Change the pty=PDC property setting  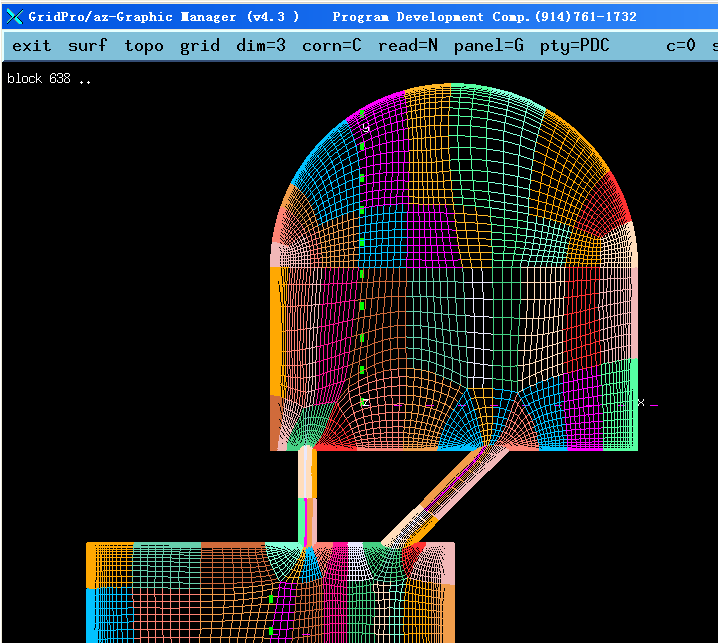click(x=575, y=46)
